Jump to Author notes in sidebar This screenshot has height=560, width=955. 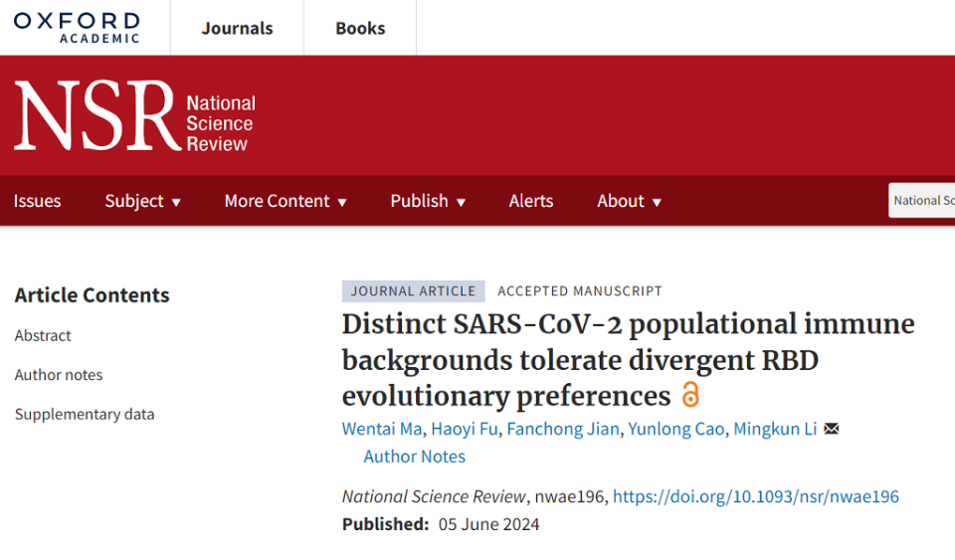pos(59,375)
